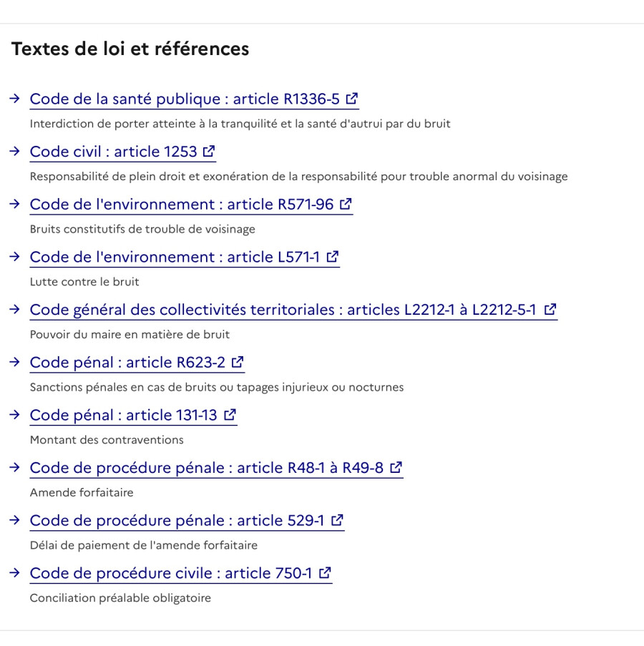Open Code de la santé publique article R1336-5
Screen dimensions: 644x646
pyautogui.click(x=194, y=99)
